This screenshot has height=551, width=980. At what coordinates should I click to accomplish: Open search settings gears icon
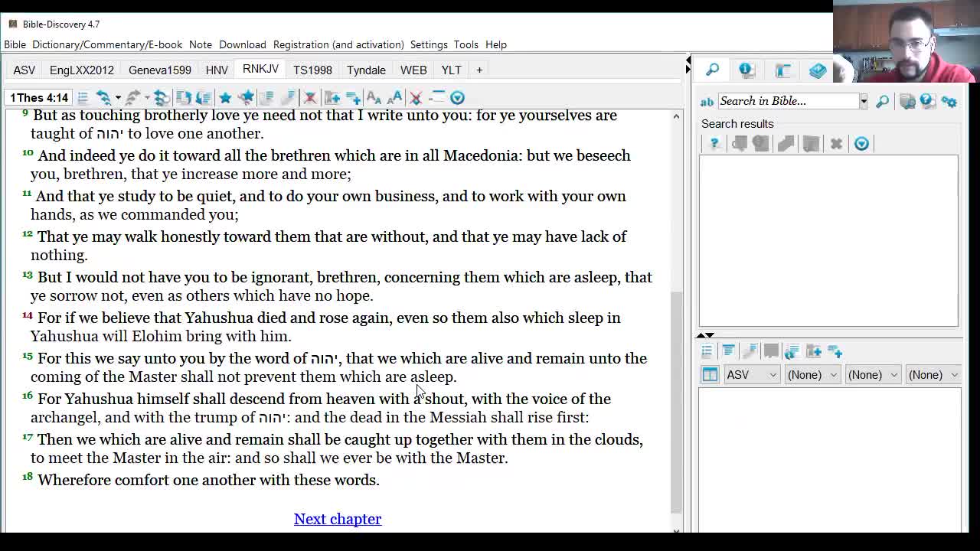(x=949, y=101)
